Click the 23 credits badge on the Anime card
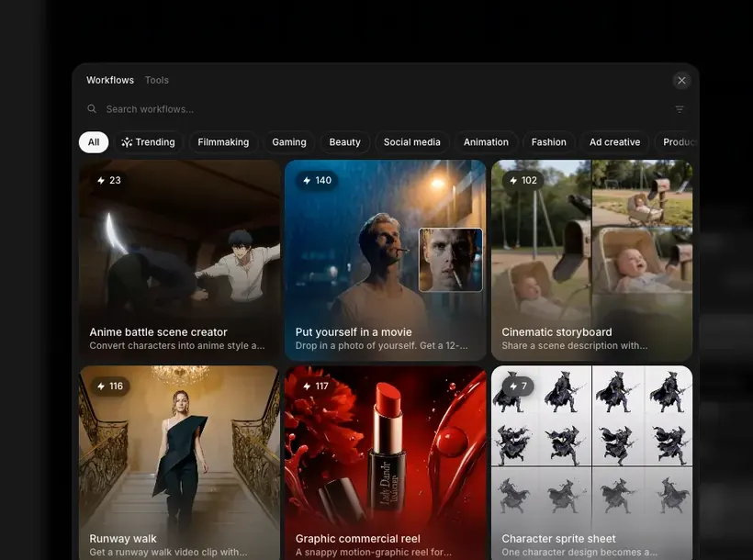 pos(109,181)
